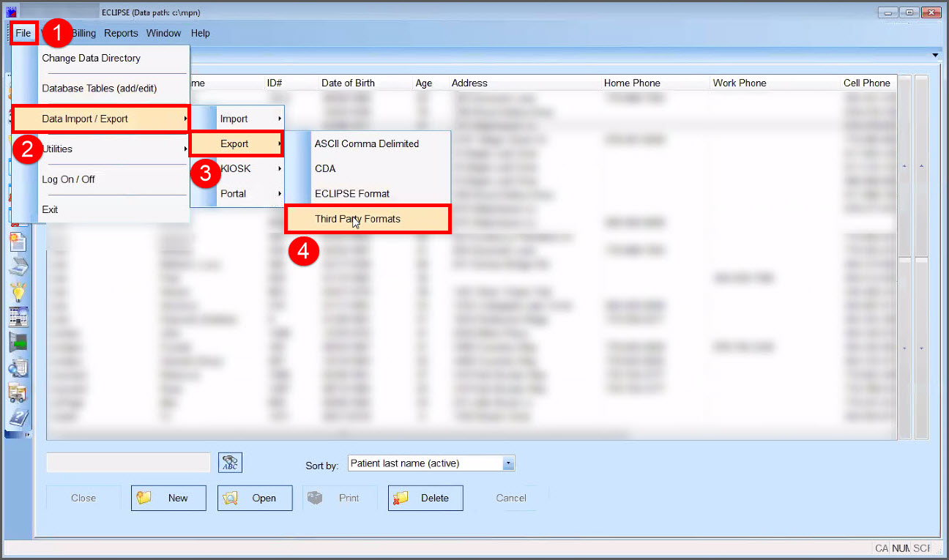The image size is (949, 560).
Task: Click the medicine bottles sidebar icon
Action: click(x=18, y=392)
